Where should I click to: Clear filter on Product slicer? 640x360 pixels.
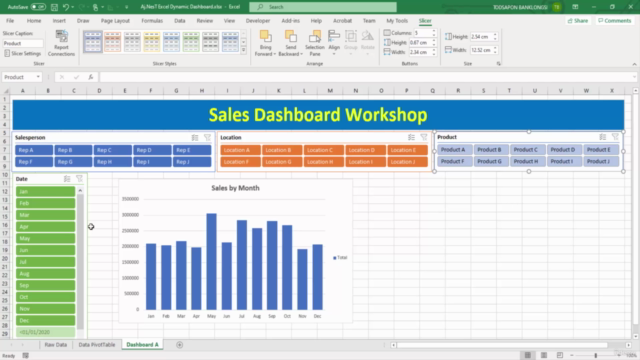[x=615, y=137]
